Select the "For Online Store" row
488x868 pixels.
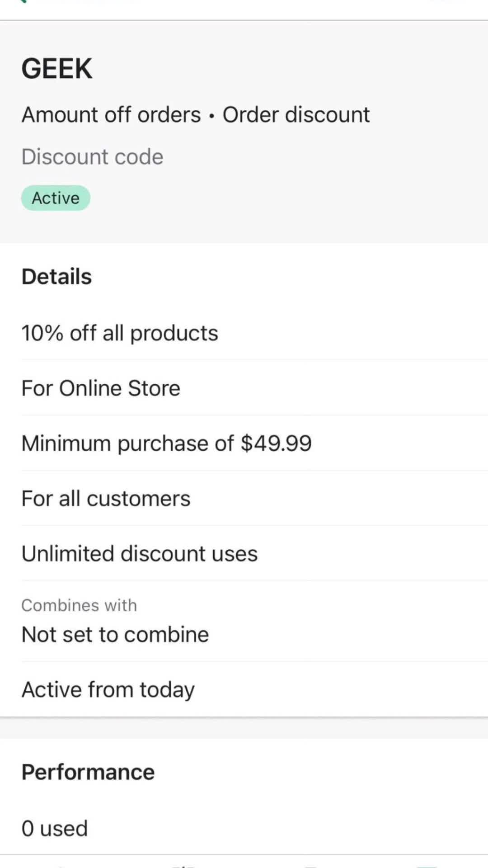101,388
